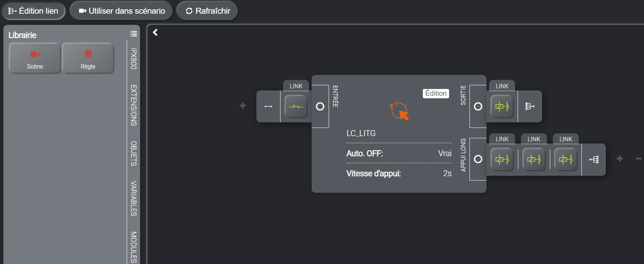
Task: Click the third relay icon on APPUI LONG
Action: pyautogui.click(x=566, y=160)
